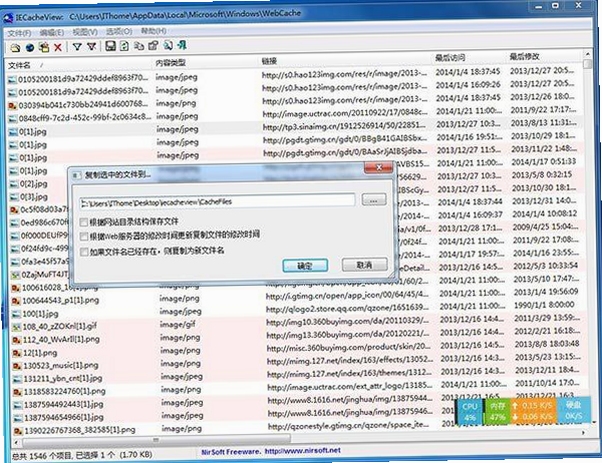
Task: Click the copy files to folder toolbar icon
Action: 44,47
